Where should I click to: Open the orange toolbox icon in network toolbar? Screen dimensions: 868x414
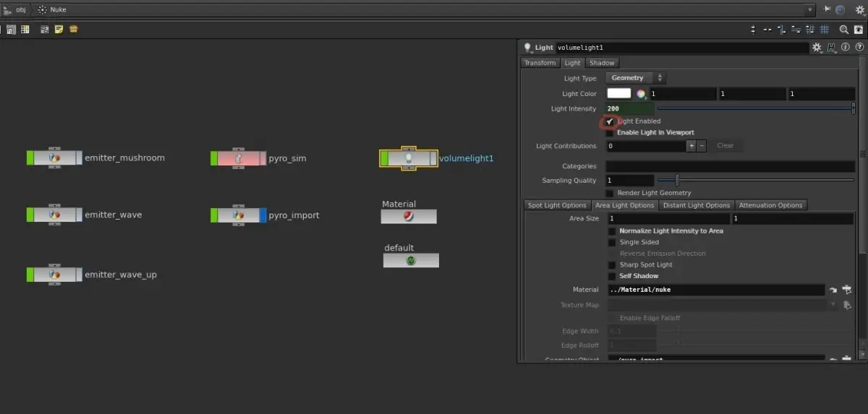[74, 30]
